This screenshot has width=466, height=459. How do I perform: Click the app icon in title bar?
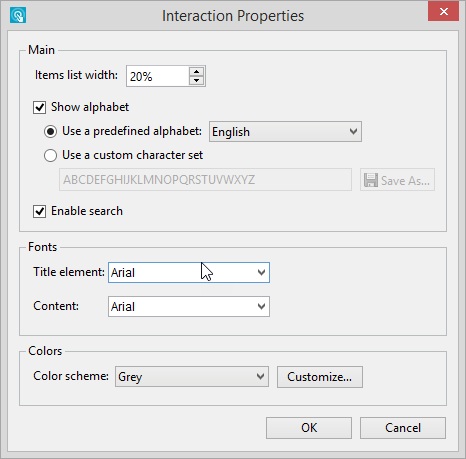[18, 15]
